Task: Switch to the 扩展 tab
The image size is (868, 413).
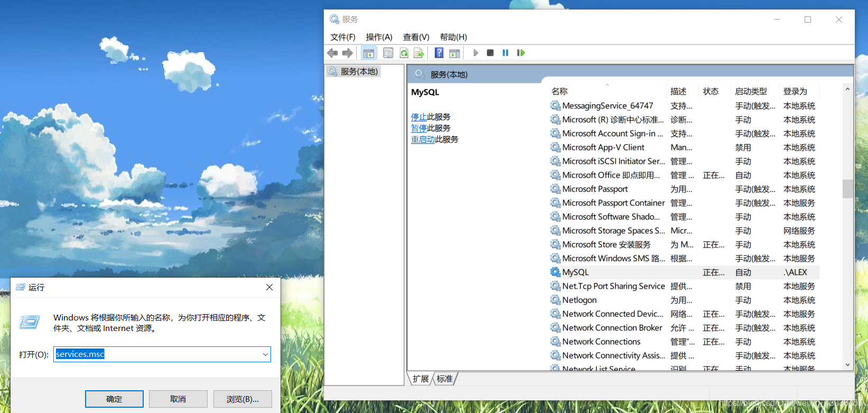Action: coord(421,379)
